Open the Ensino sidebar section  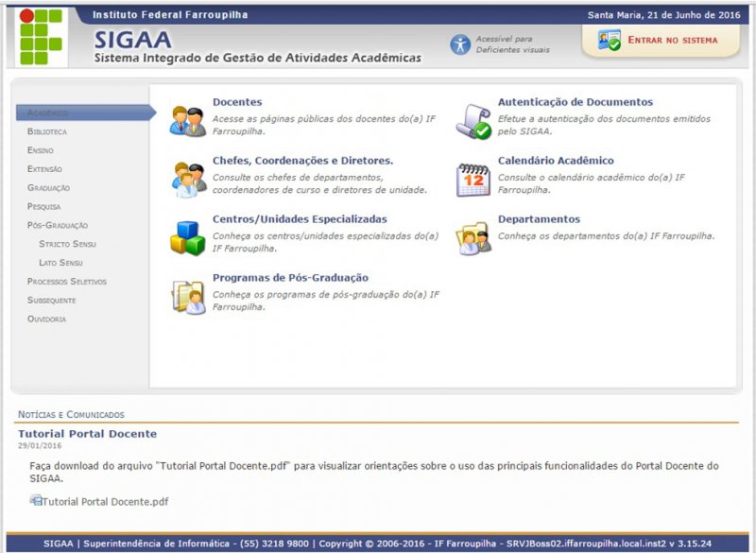point(41,150)
